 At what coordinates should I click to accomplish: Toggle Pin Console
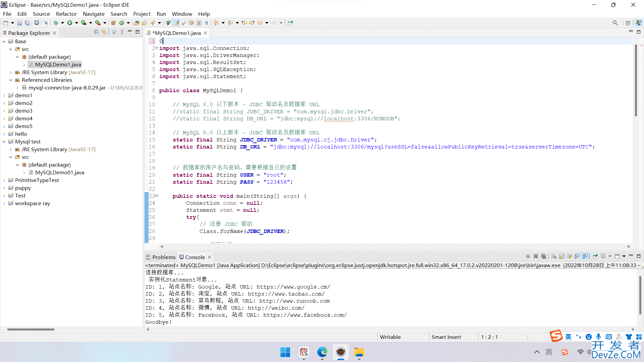595,256
